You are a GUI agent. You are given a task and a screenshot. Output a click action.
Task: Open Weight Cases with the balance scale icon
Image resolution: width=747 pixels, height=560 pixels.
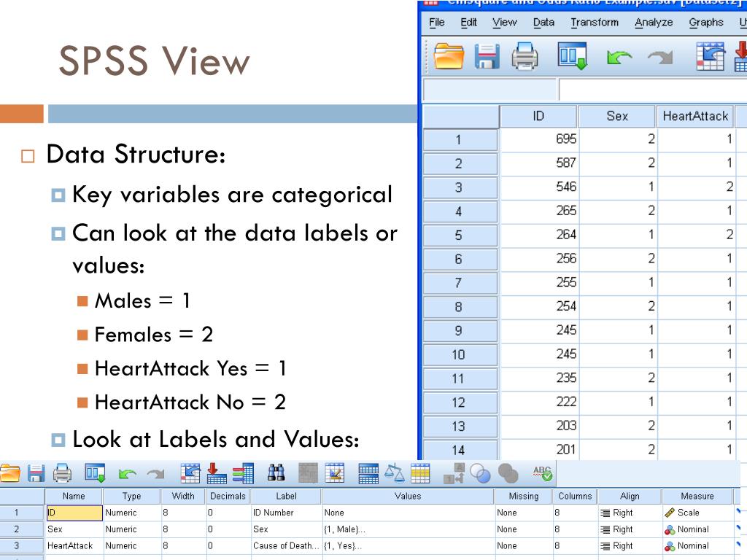[394, 472]
